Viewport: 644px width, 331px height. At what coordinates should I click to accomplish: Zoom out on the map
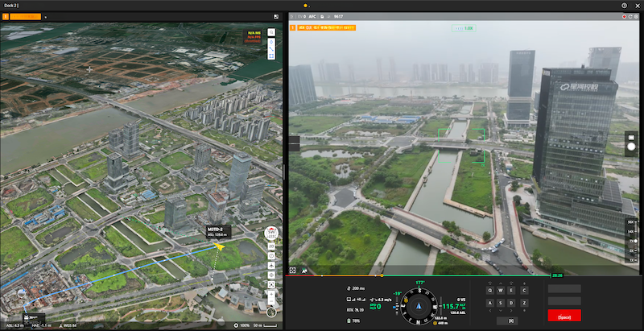(x=272, y=303)
